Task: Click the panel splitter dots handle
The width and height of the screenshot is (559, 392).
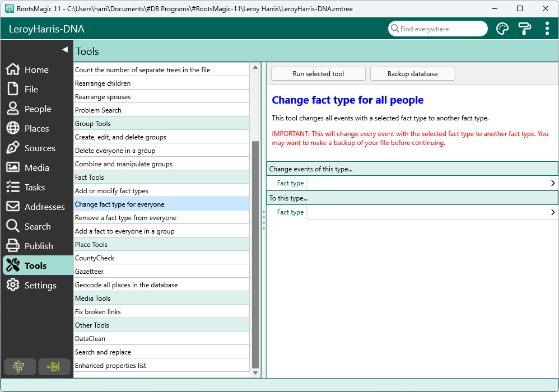Action: [x=264, y=220]
